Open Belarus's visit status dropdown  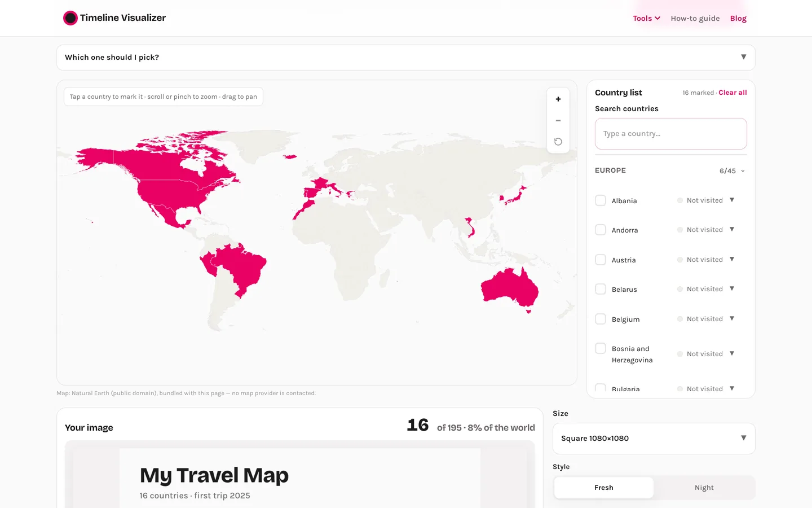pos(706,289)
